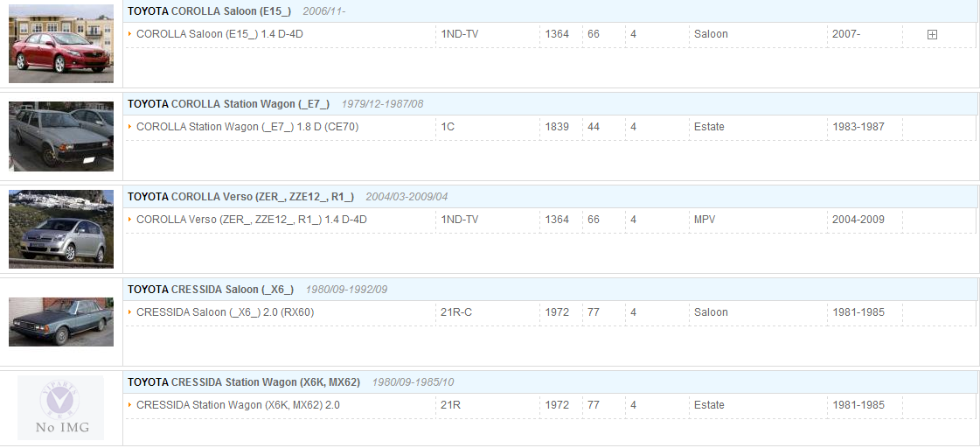Click displacement 1972 in Cressida Station Wagon row
The width and height of the screenshot is (980, 448).
557,404
